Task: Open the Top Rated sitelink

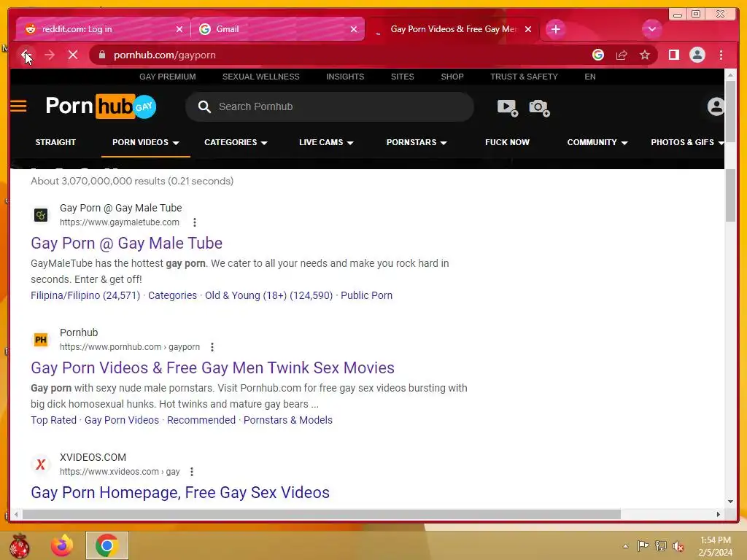Action: pos(53,420)
